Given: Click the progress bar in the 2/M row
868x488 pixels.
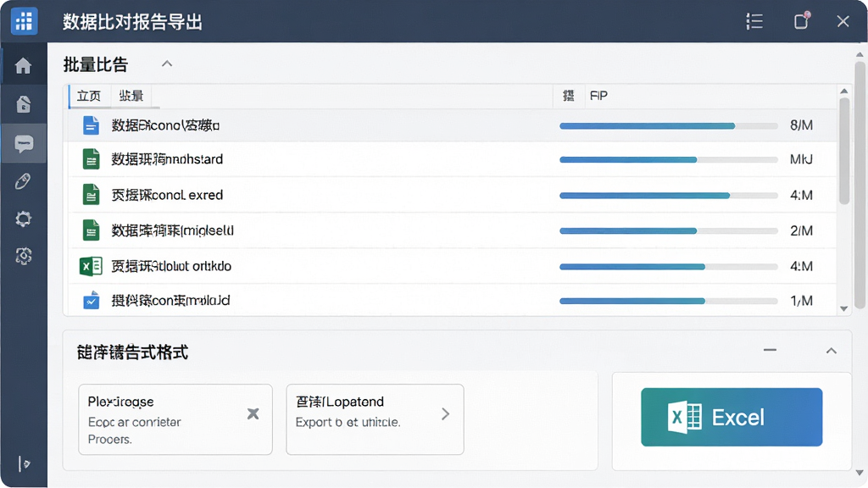Looking at the screenshot, I should (x=669, y=231).
